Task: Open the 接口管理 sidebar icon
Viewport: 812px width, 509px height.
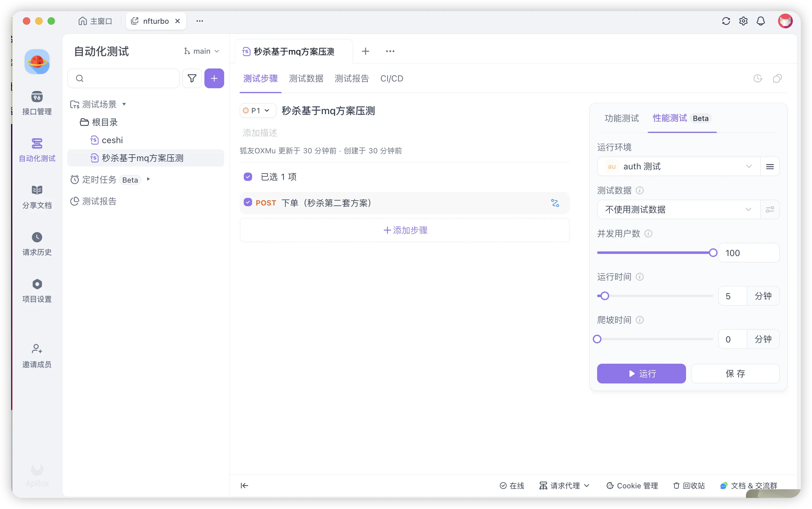Action: click(37, 97)
